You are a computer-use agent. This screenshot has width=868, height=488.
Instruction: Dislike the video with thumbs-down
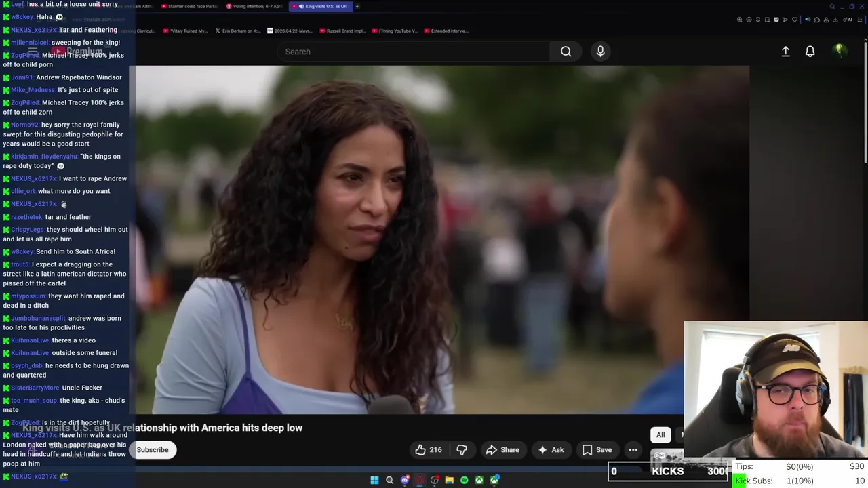tap(462, 450)
